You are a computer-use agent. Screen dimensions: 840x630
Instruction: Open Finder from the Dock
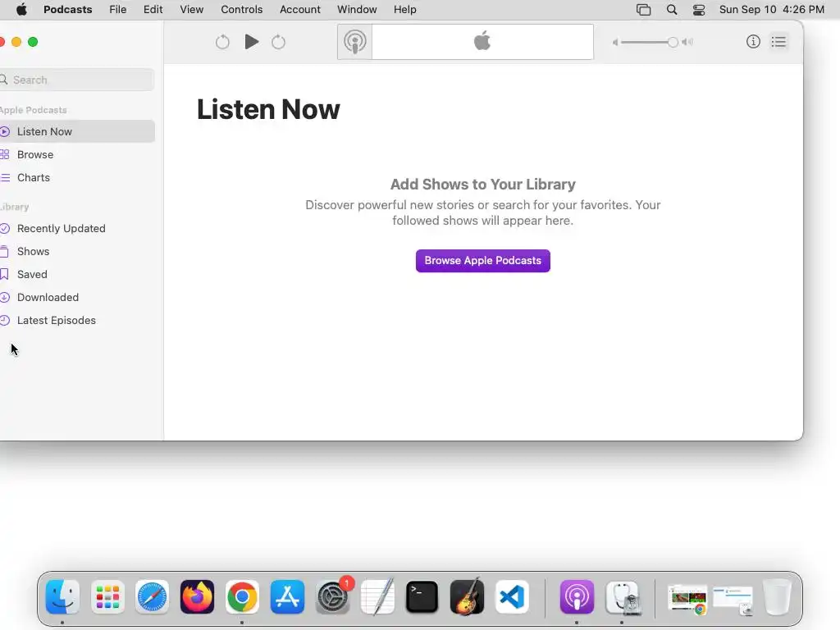62,597
